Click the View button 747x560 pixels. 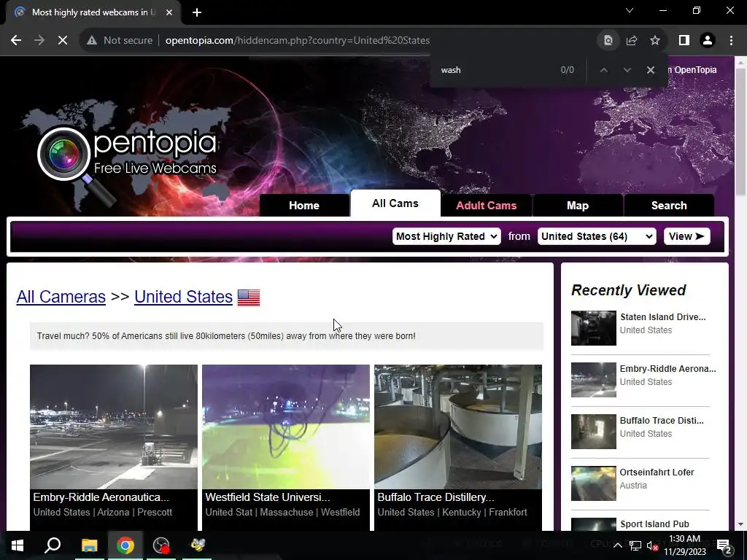click(x=687, y=236)
